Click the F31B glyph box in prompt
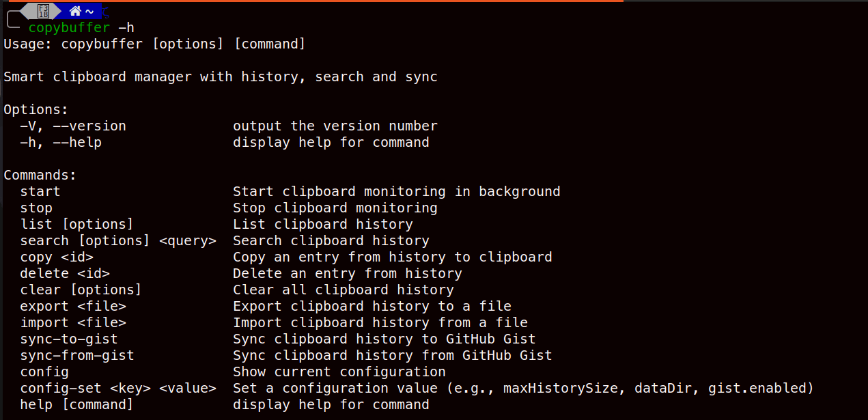This screenshot has width=868, height=420. pos(44,11)
